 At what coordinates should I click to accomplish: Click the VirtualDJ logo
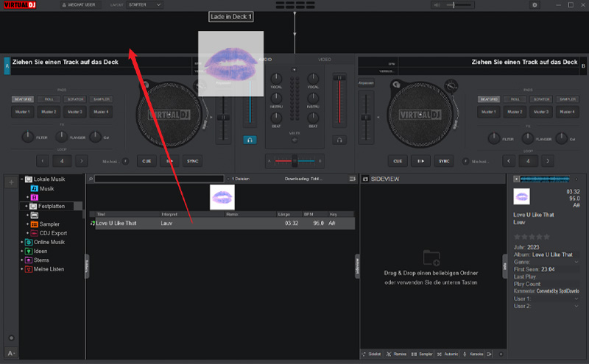(x=20, y=5)
